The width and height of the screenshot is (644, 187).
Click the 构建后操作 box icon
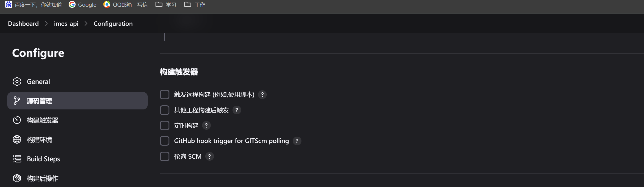[x=17, y=178]
